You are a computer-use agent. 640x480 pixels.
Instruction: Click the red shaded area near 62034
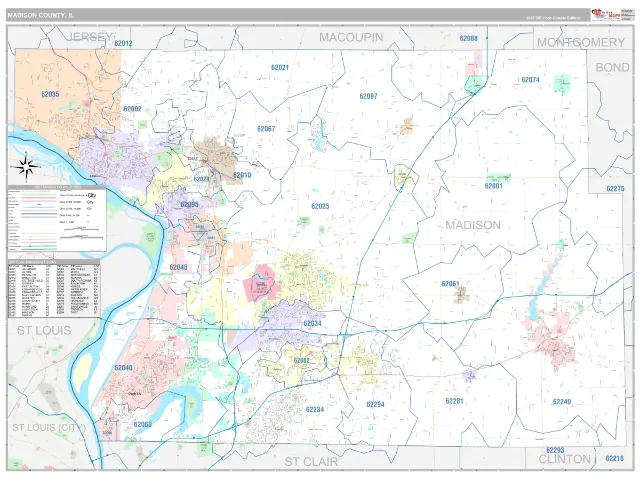pyautogui.click(x=261, y=282)
